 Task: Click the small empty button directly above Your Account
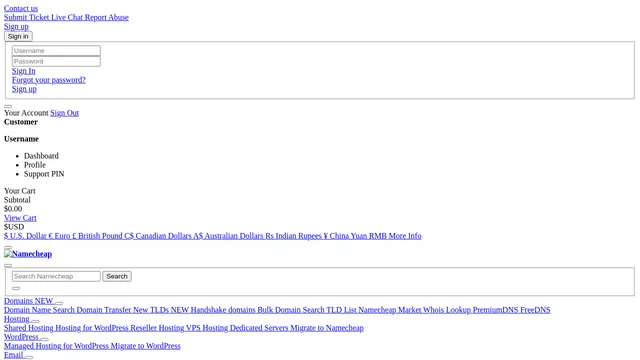[8, 107]
